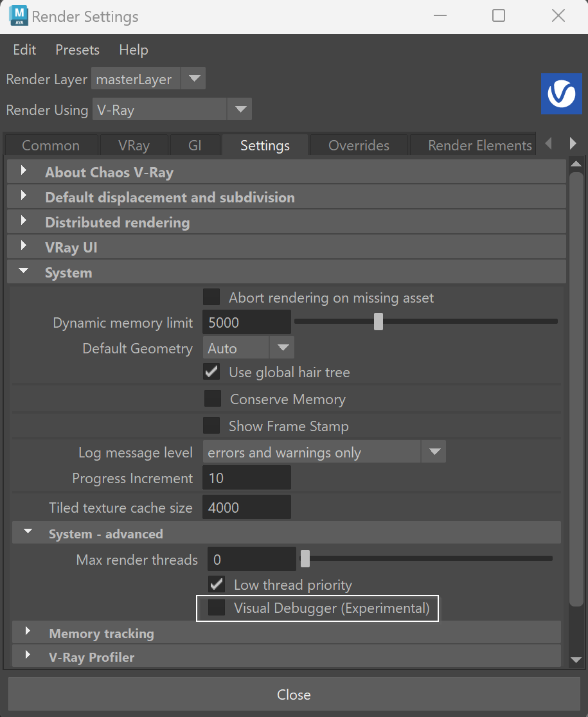Image resolution: width=588 pixels, height=717 pixels.
Task: Click the Maya application icon in title bar
Action: 19,16
